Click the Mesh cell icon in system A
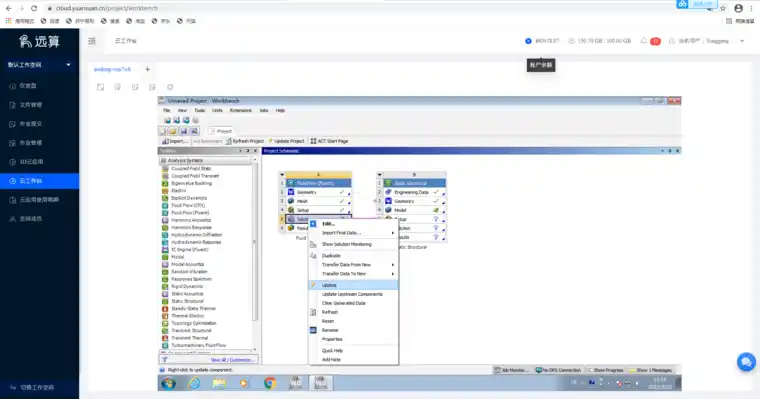 coord(291,201)
